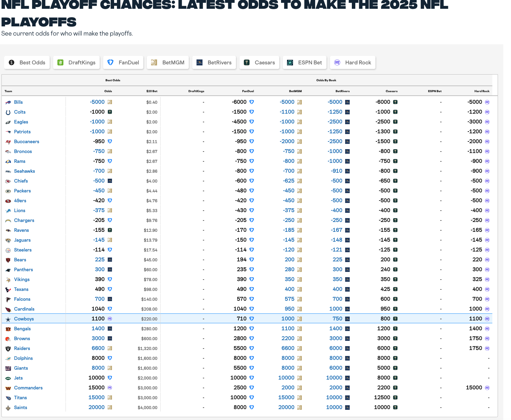Viewport: 511px width, 420px height.
Task: Open the Eagles team link
Action: (x=21, y=122)
